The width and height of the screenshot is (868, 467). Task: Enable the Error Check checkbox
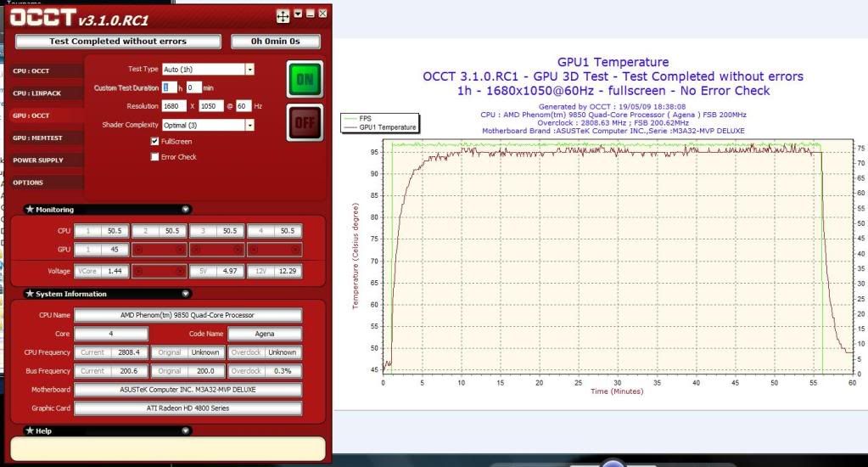click(x=154, y=157)
